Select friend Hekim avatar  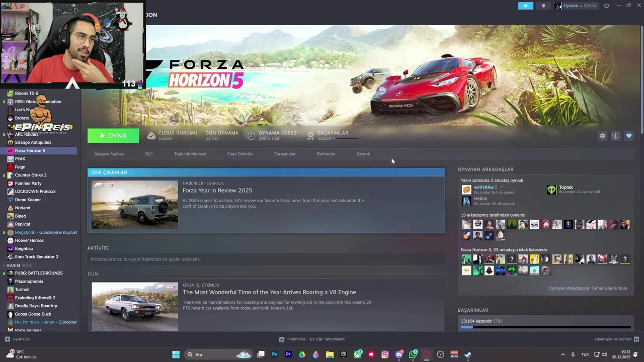tap(466, 201)
